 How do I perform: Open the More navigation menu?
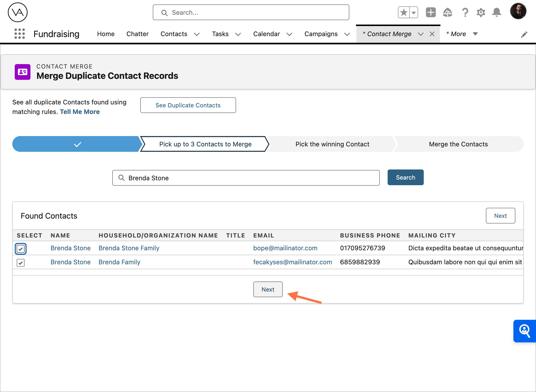pos(462,34)
